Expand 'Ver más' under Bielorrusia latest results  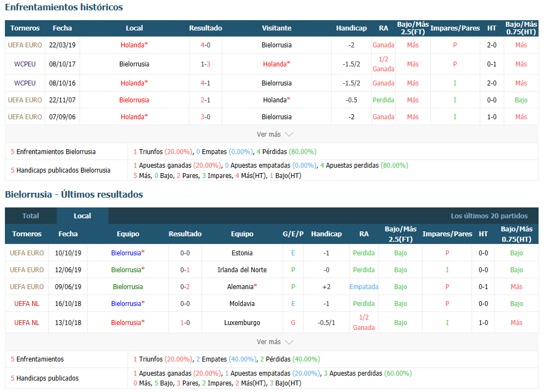click(275, 342)
